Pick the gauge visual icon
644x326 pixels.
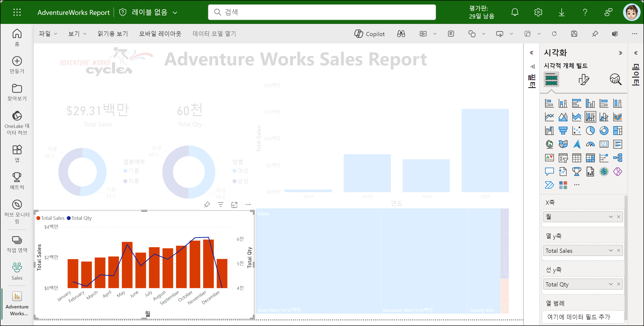click(x=590, y=144)
